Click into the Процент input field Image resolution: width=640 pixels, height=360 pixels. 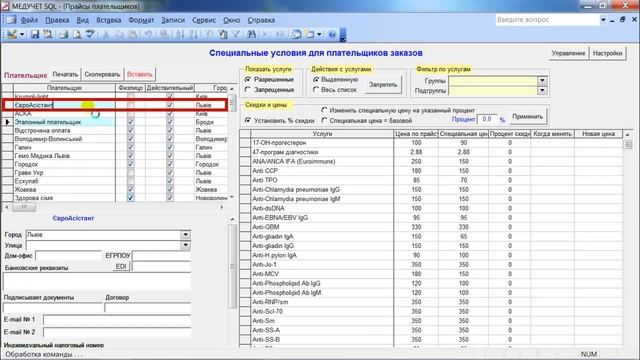pos(487,119)
